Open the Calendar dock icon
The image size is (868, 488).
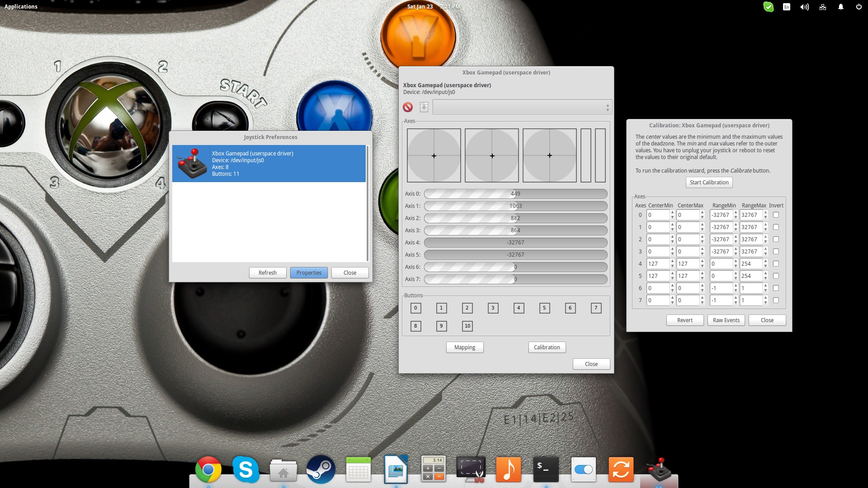tap(359, 469)
